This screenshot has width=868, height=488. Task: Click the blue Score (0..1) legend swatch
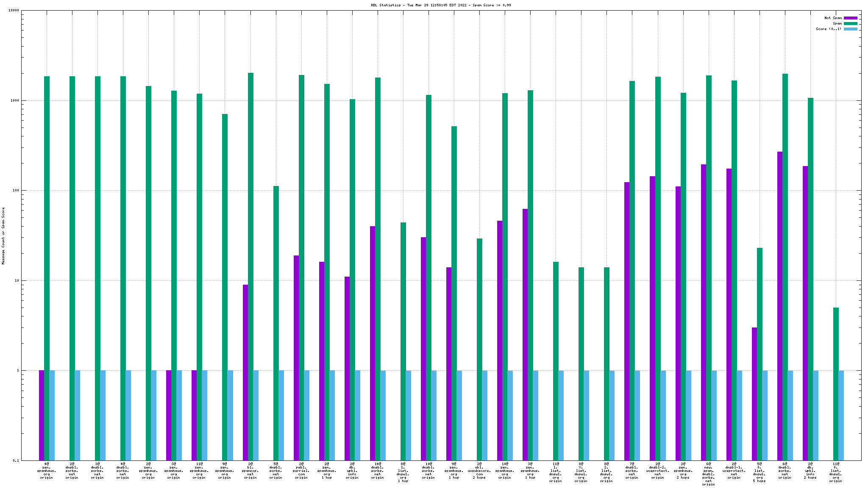pos(850,29)
